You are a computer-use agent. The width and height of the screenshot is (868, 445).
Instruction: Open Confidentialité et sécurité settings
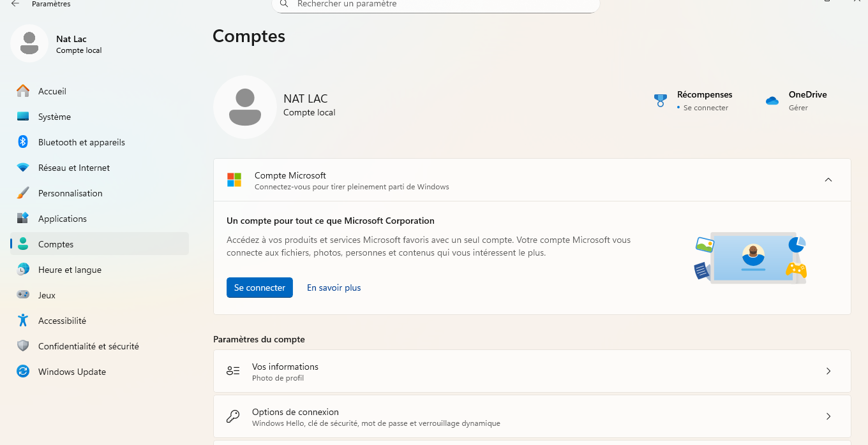pos(100,346)
